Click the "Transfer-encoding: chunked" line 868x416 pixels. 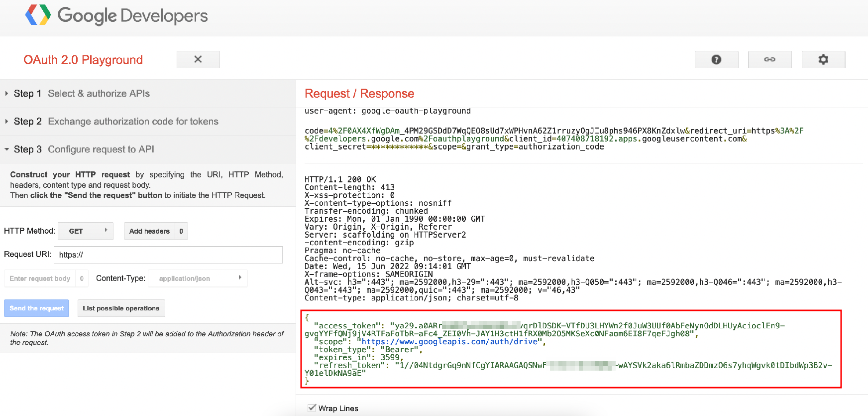click(x=366, y=211)
